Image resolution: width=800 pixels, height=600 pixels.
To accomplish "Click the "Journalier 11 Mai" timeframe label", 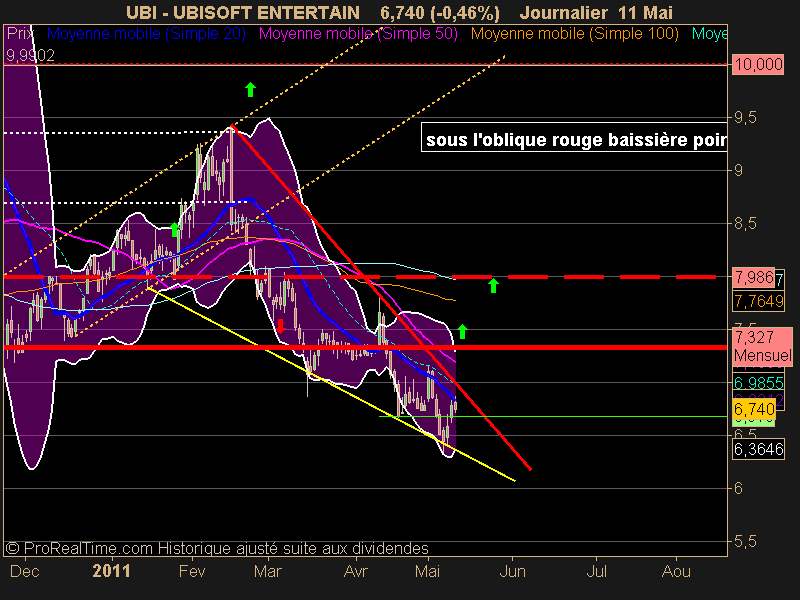I will [596, 12].
